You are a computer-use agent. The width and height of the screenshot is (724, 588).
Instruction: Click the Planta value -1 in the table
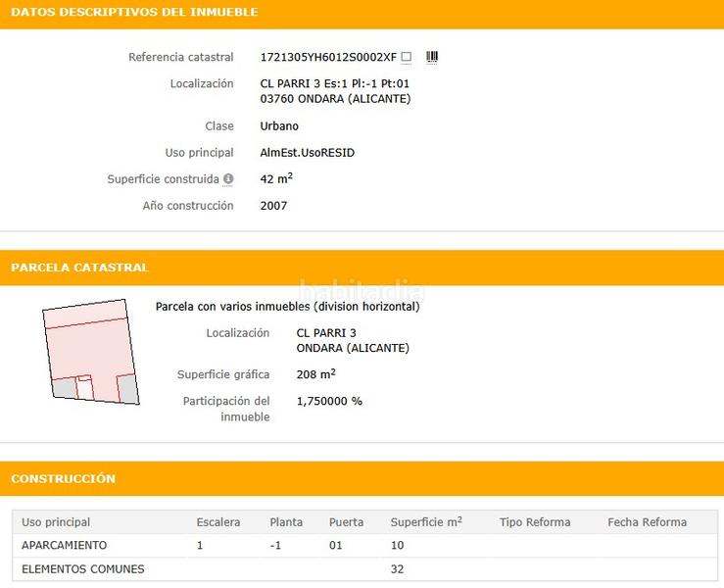click(275, 546)
